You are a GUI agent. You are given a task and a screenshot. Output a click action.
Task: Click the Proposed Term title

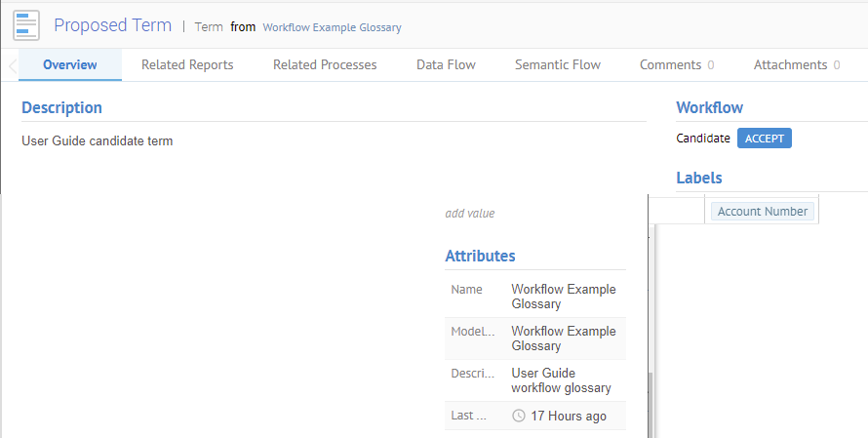112,25
